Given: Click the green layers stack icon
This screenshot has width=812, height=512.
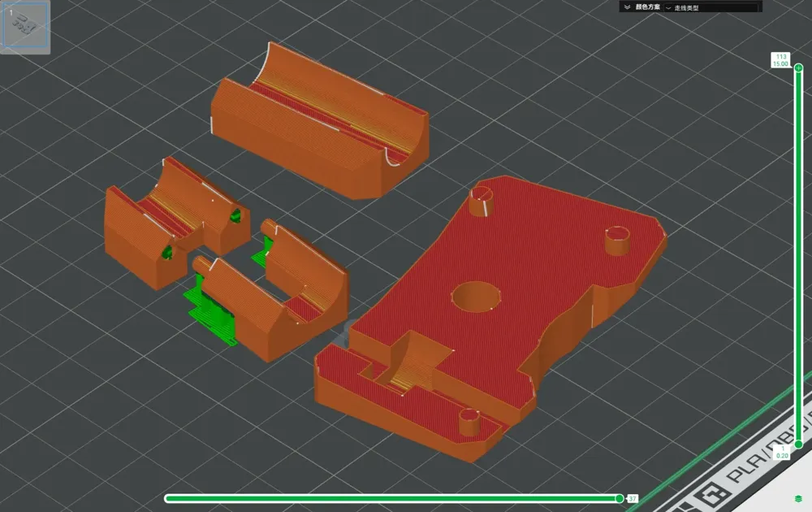Looking at the screenshot, I should tap(798, 498).
